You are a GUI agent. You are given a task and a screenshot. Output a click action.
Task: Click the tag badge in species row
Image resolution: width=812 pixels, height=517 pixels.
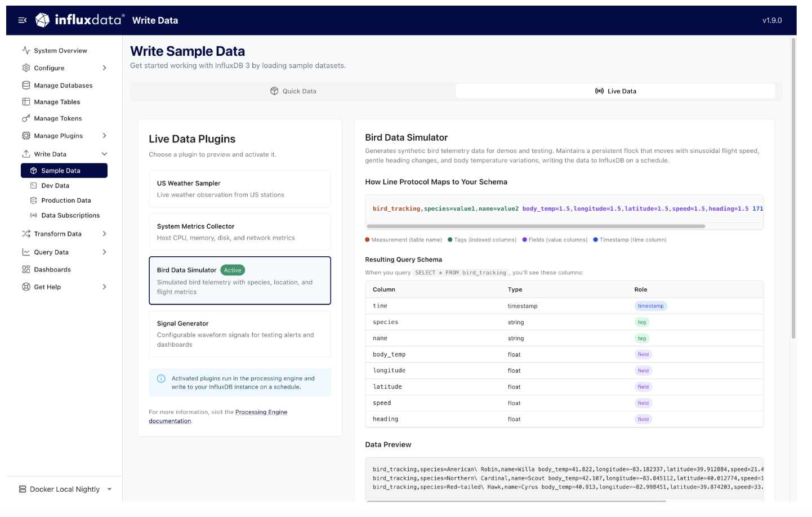[x=641, y=322]
